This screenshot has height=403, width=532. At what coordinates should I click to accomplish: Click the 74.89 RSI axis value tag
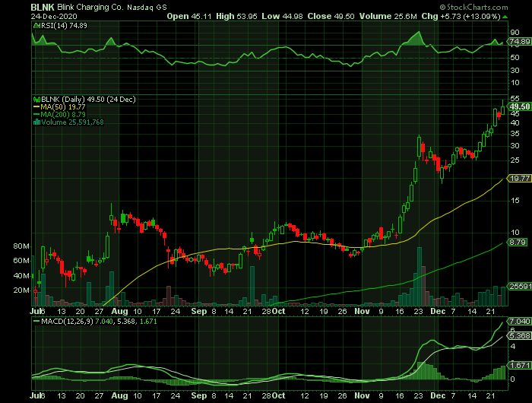pos(519,41)
